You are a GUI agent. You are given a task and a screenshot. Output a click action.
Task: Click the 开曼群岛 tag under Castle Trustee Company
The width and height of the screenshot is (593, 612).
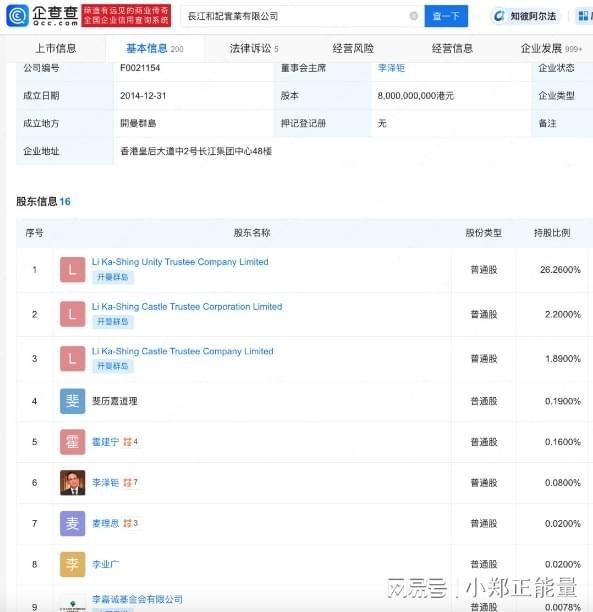(113, 366)
